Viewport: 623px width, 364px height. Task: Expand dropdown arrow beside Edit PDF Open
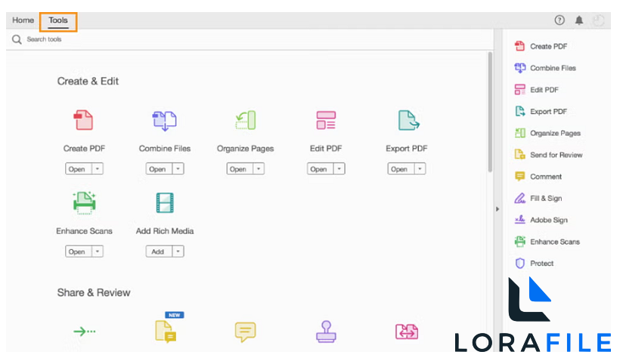pos(339,168)
